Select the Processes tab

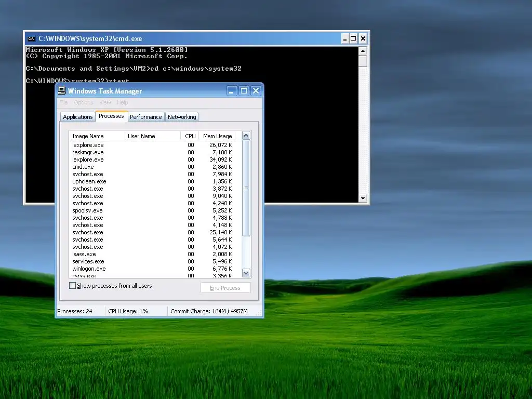111,116
